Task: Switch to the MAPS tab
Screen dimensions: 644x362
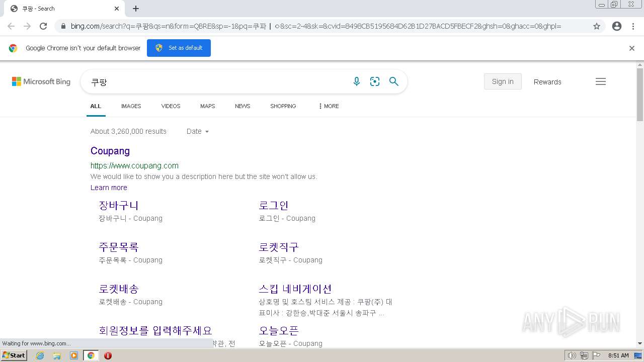Action: (x=207, y=106)
